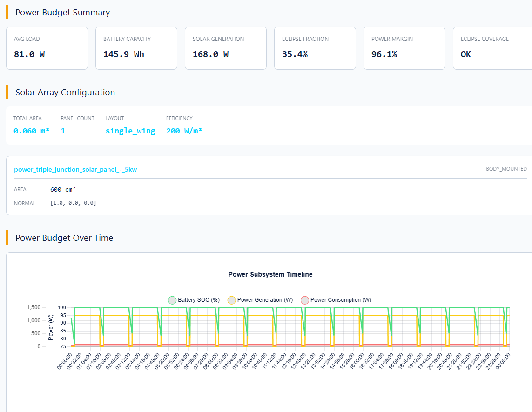The height and width of the screenshot is (412, 532).
Task: Click the ECLIPSE FRACTION 35.4% card
Action: pyautogui.click(x=315, y=48)
